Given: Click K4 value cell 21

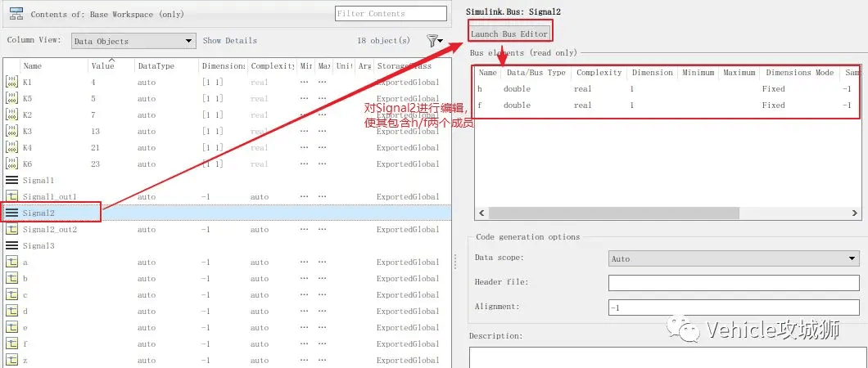Looking at the screenshot, I should (x=95, y=147).
